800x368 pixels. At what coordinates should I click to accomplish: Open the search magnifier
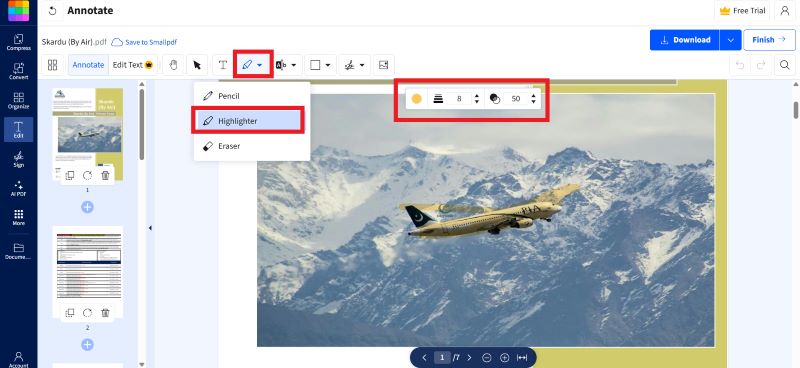click(784, 65)
